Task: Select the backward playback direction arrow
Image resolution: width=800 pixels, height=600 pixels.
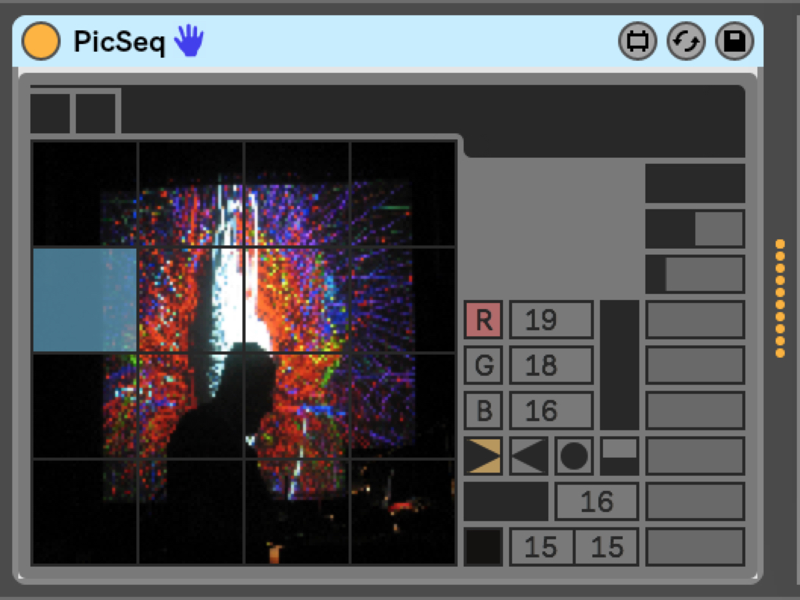Action: 529,456
